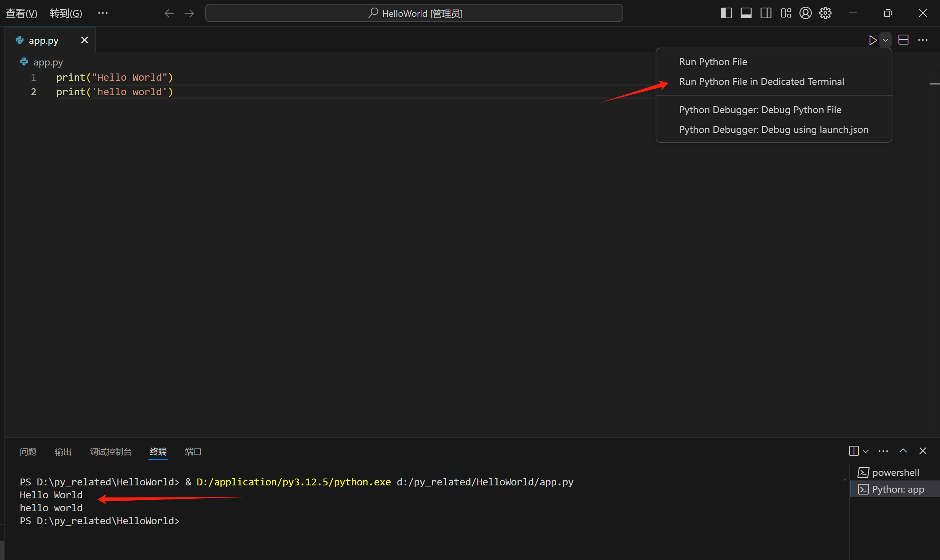Open the Accounts icon in title bar
This screenshot has width=940, height=560.
[x=805, y=13]
